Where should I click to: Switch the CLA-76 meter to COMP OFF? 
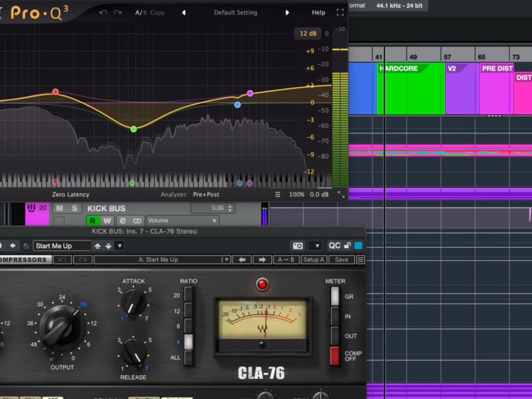pyautogui.click(x=335, y=358)
